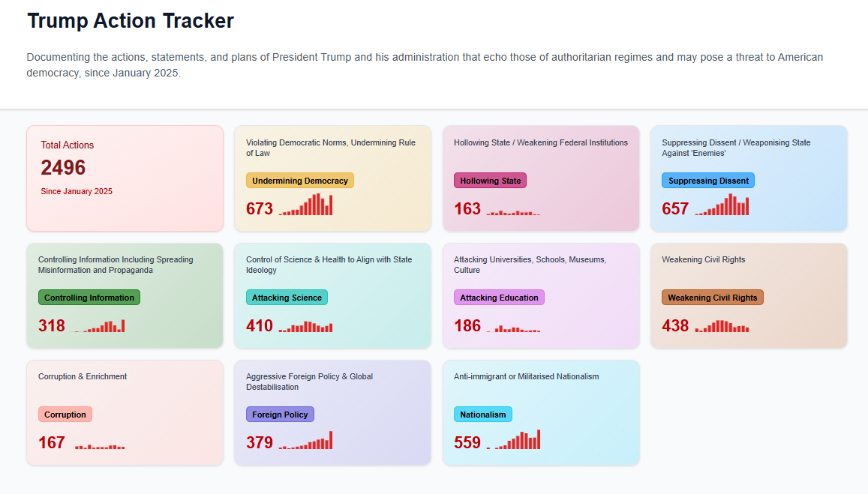Screen dimensions: 868x494
Task: Click the Anti-immigrant or Militarised Nationalism heading
Action: 526,377
